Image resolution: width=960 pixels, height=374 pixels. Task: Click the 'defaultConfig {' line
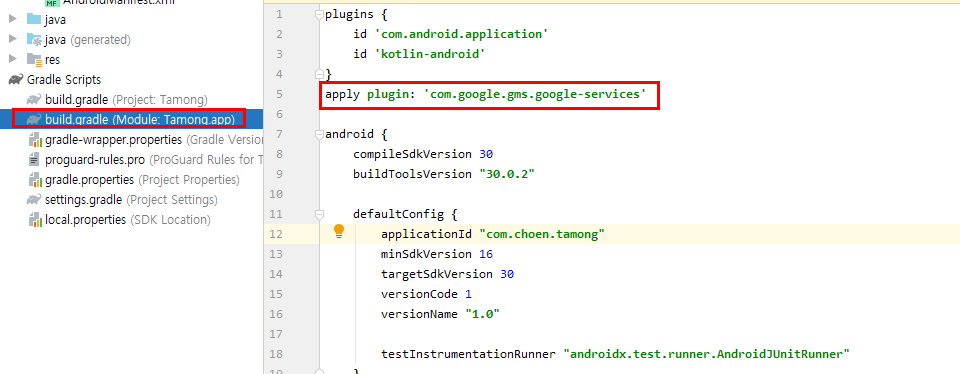pyautogui.click(x=405, y=214)
